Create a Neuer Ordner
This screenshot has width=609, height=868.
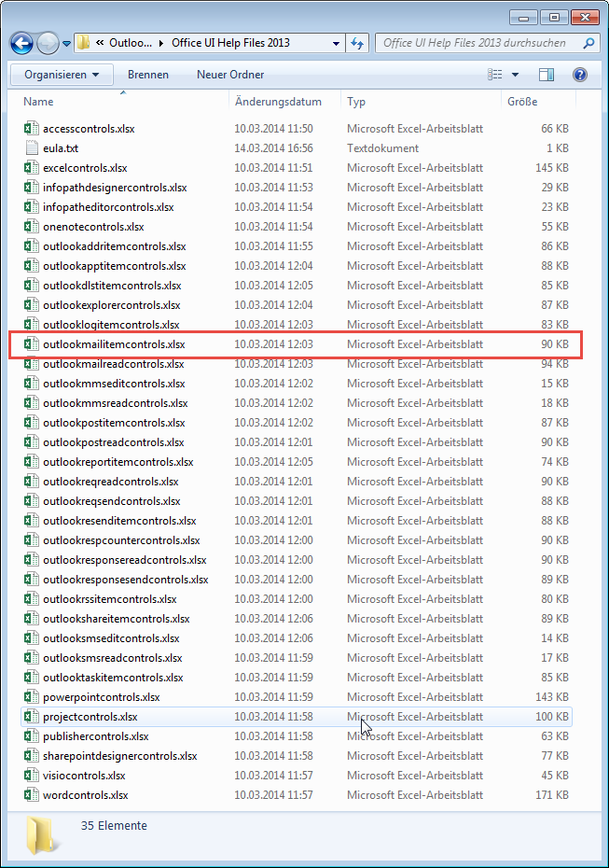(230, 75)
